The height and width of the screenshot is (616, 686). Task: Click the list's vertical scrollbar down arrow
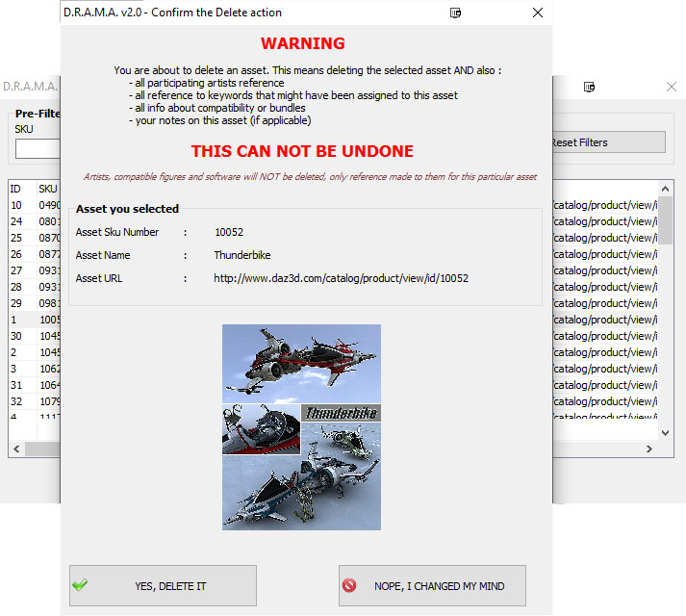coord(666,433)
